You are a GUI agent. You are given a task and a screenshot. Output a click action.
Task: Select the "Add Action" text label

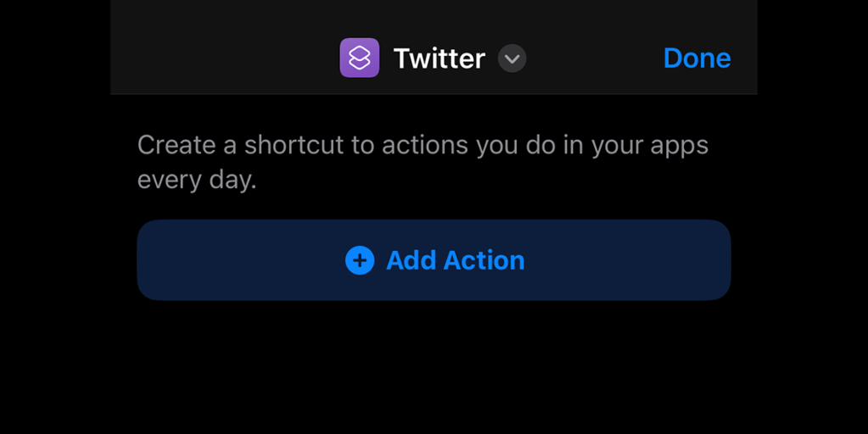click(456, 260)
